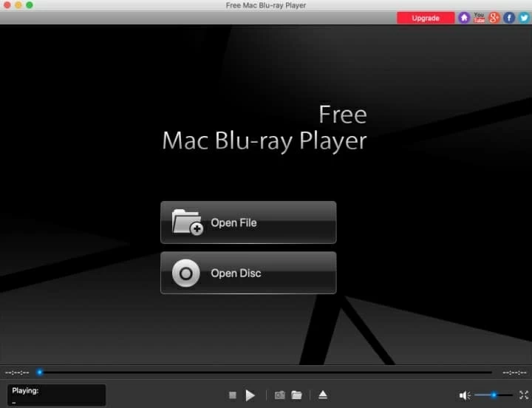Viewport: 532px width, 408px height.
Task: Open the purple Home website icon
Action: coord(464,18)
